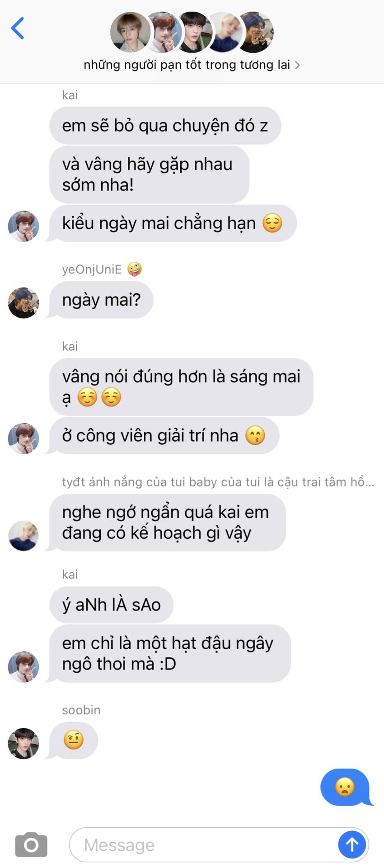Tap soobin's avatar next to emoji message
The height and width of the screenshot is (868, 384).
pyautogui.click(x=23, y=743)
